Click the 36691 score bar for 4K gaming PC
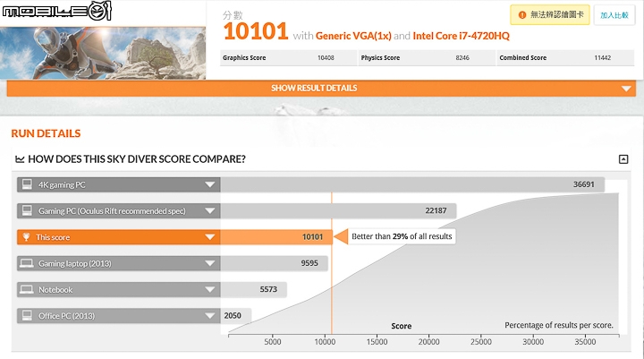Viewport: 644px width, 359px height. (412, 184)
